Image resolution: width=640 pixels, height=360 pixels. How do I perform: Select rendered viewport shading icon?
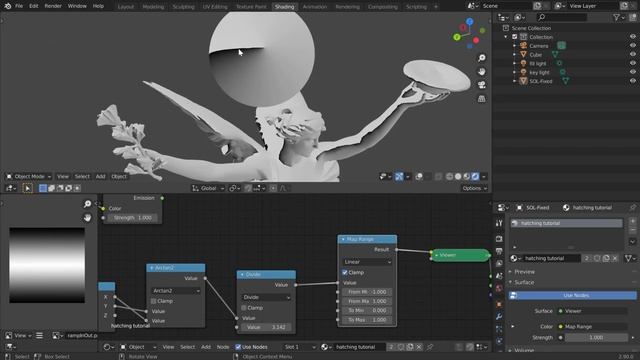(x=475, y=176)
